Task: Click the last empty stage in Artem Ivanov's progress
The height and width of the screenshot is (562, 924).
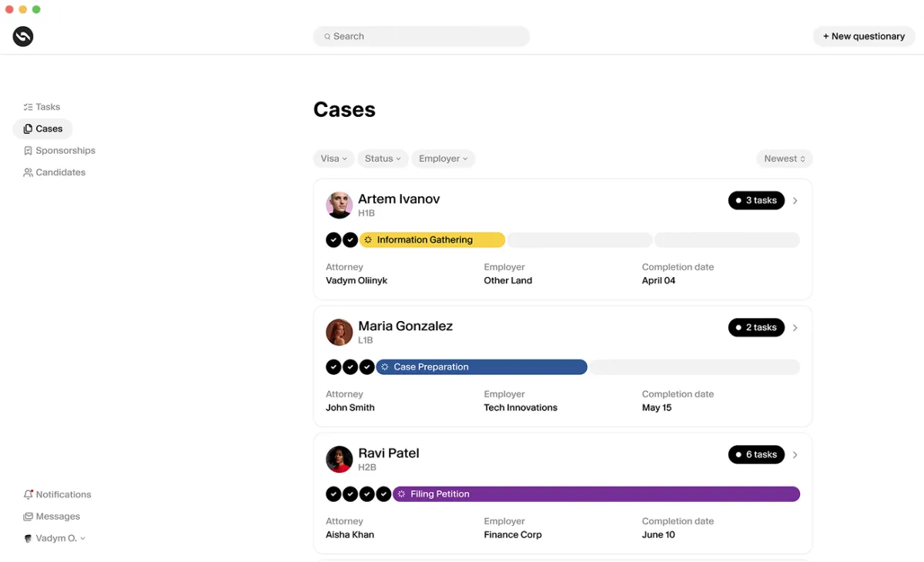Action: (727, 240)
